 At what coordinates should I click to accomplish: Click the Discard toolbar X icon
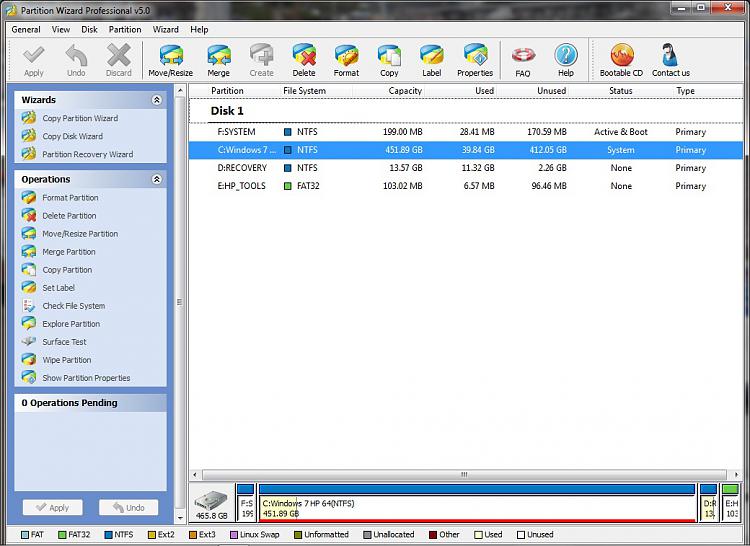point(119,55)
